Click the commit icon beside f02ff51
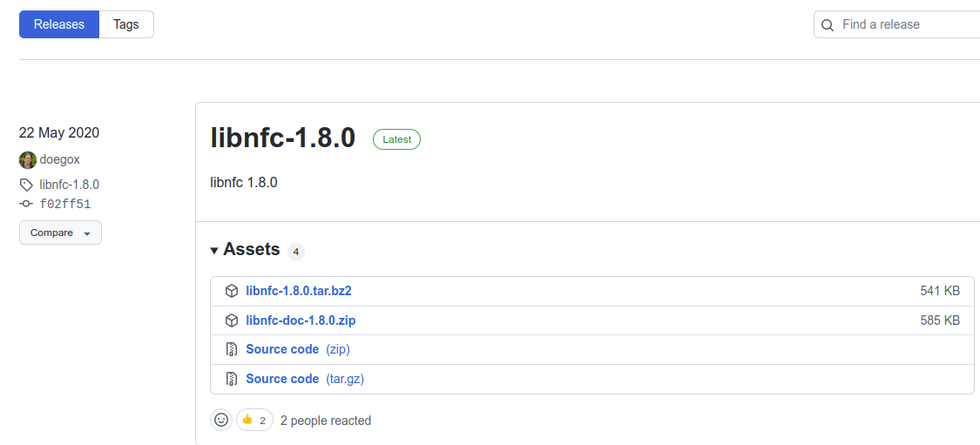 (26, 205)
